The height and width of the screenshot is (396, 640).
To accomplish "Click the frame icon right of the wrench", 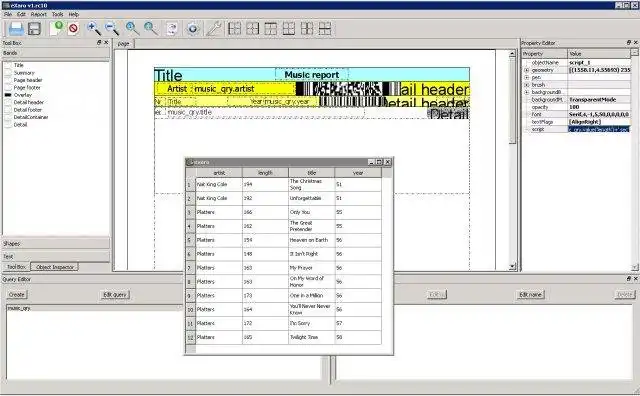I will click(x=234, y=29).
